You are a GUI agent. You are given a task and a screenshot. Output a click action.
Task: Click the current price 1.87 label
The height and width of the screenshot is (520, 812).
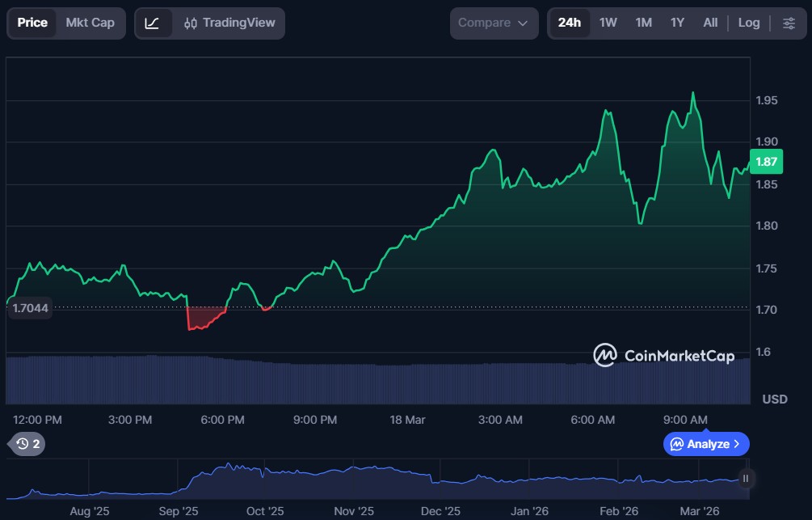pos(765,162)
